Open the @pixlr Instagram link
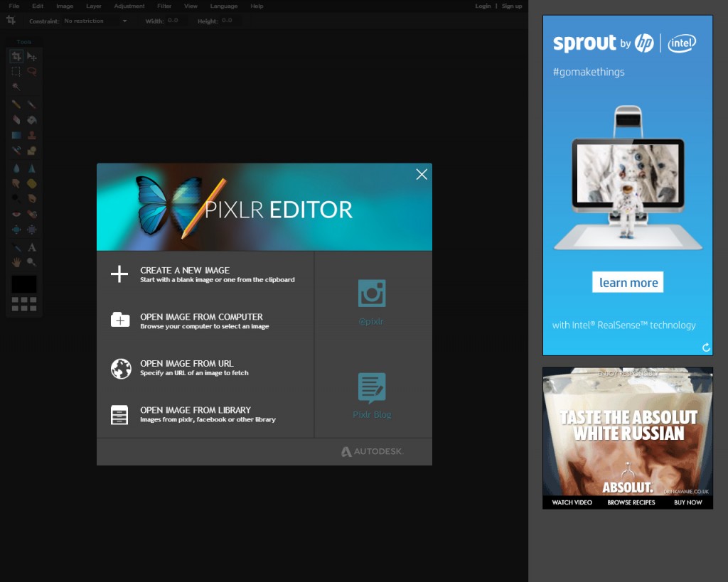This screenshot has width=728, height=582. pos(371,302)
